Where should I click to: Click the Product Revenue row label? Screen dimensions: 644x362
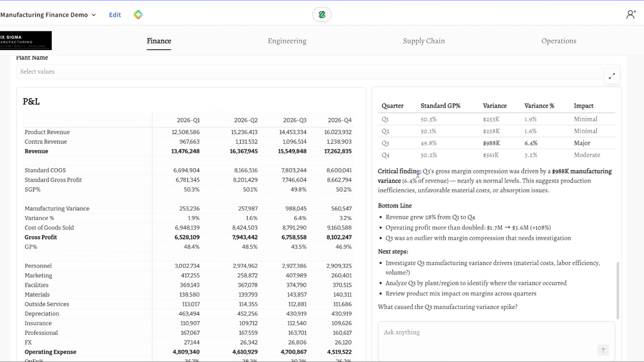[47, 132]
